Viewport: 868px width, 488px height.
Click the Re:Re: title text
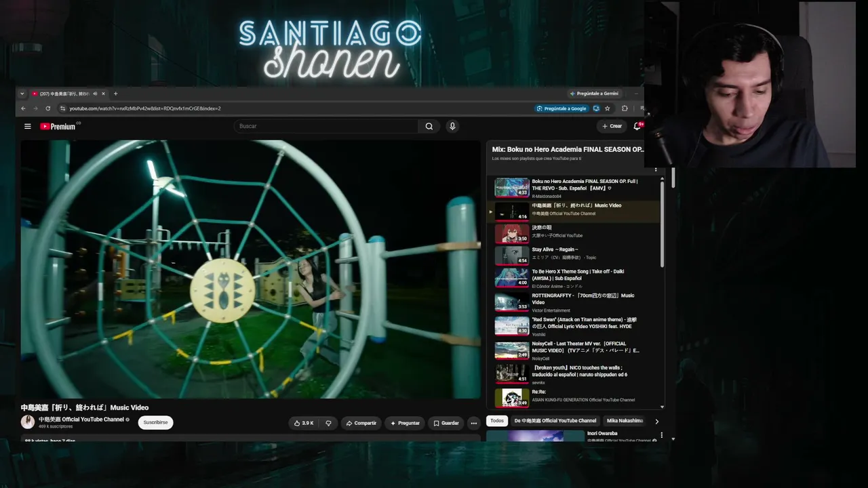(x=539, y=392)
